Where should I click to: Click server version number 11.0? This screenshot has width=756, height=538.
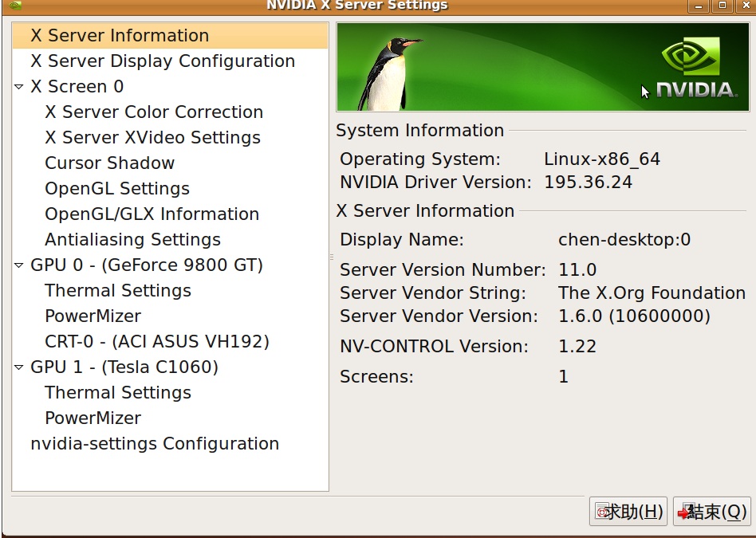(x=577, y=270)
